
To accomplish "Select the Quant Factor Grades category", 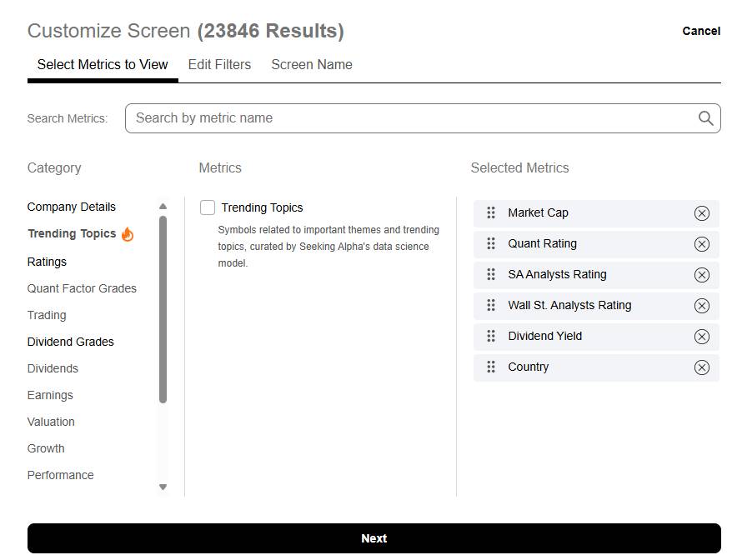I will point(82,288).
